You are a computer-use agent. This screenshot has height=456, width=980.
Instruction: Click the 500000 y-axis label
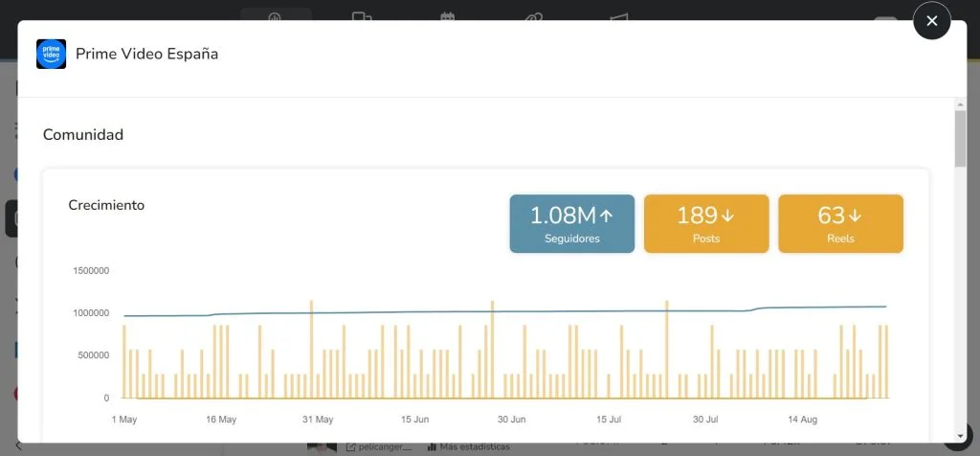[94, 355]
